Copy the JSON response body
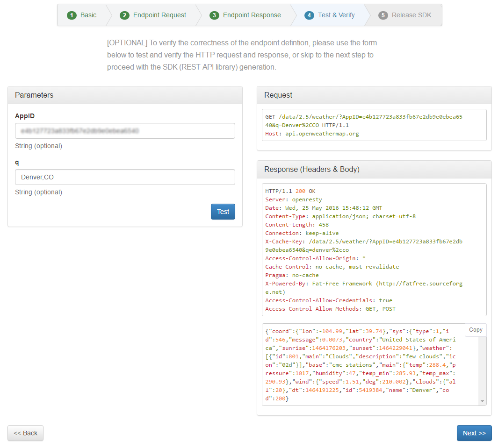The image size is (498, 448). tap(476, 329)
